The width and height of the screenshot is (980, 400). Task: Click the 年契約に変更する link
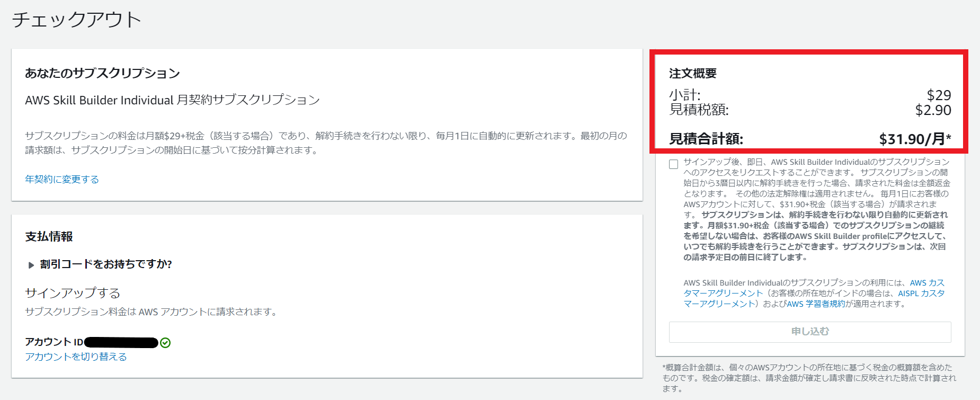tap(62, 179)
